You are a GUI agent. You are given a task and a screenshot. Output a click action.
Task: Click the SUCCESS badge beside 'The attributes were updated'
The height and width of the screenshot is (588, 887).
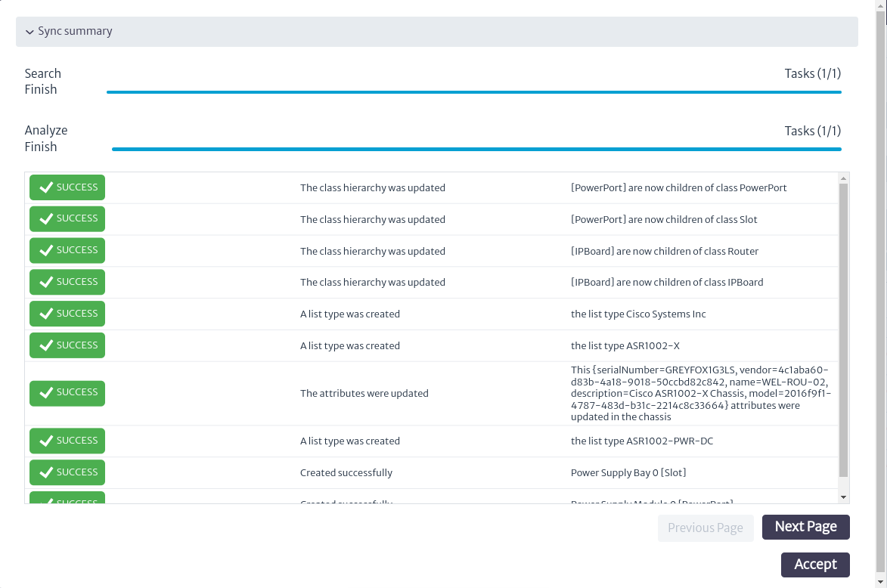click(x=67, y=393)
